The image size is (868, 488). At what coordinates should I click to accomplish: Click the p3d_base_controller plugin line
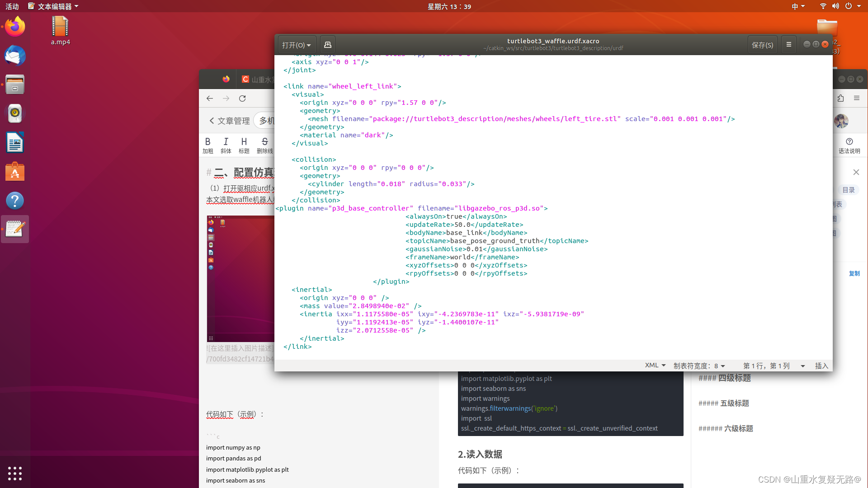click(x=411, y=208)
